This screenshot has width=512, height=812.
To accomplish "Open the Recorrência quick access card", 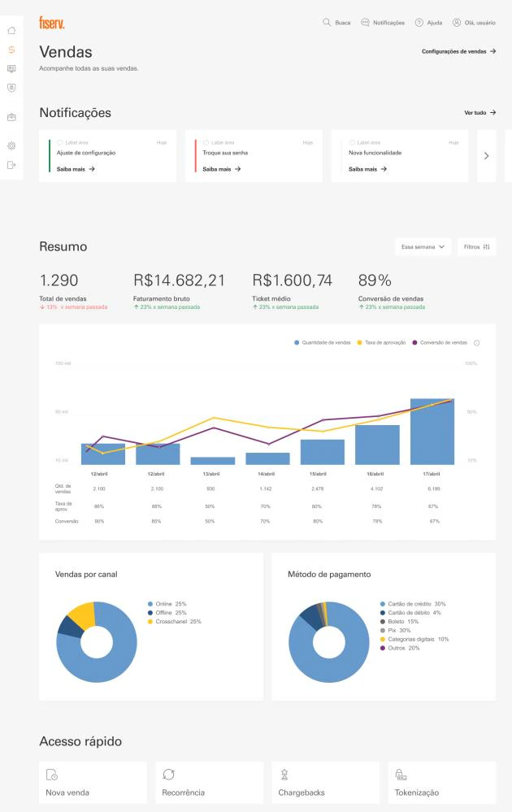I will [209, 783].
